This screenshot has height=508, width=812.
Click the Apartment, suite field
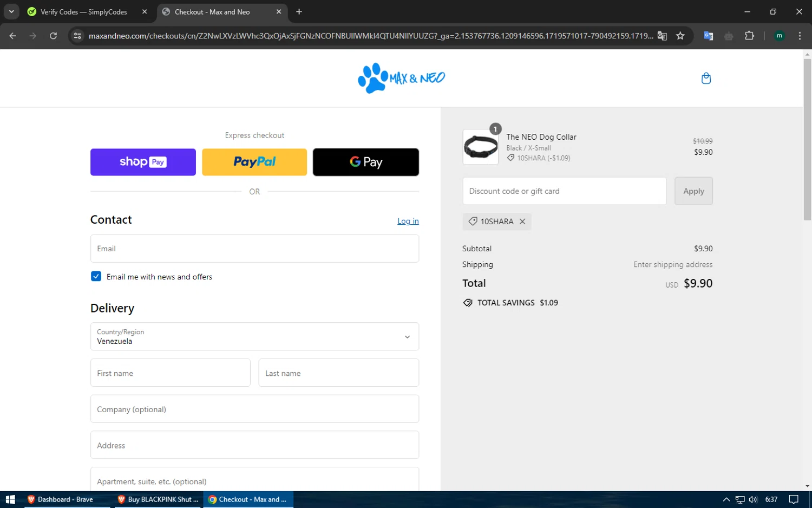(254, 480)
